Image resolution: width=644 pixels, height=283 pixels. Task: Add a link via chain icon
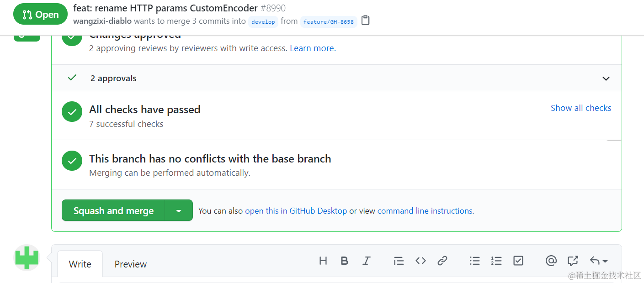[x=442, y=261]
